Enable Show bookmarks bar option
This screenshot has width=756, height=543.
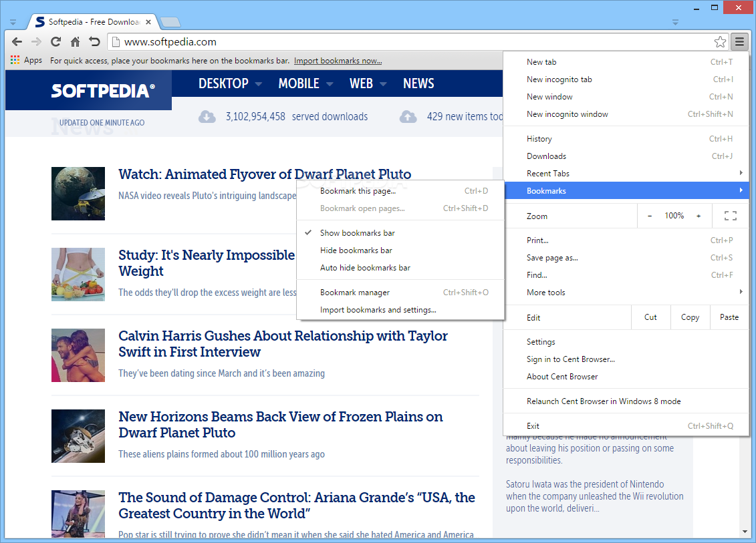(x=400, y=232)
